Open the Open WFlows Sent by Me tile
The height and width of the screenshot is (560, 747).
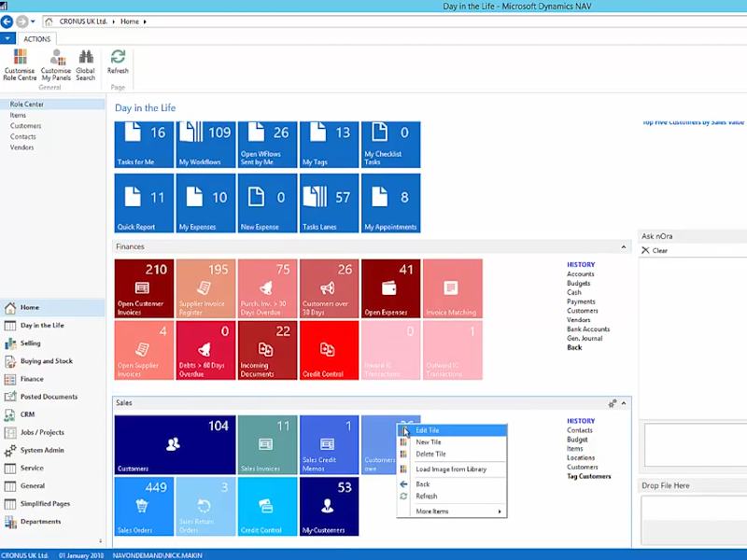pyautogui.click(x=268, y=145)
